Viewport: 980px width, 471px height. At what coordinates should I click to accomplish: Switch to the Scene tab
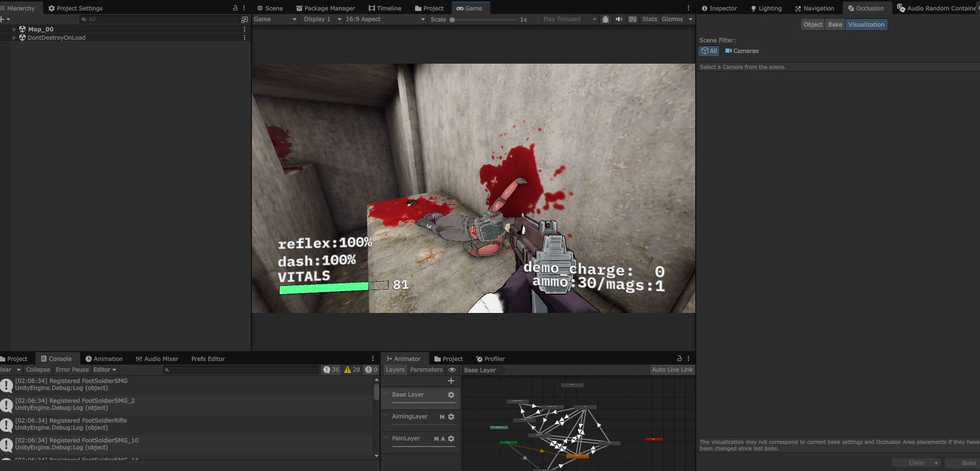tap(270, 8)
